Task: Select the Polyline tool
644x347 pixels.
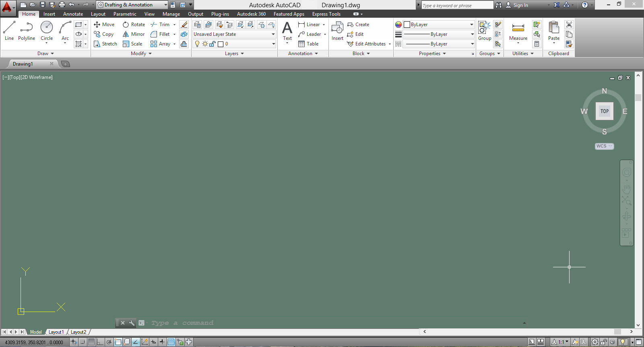Action: tap(27, 31)
